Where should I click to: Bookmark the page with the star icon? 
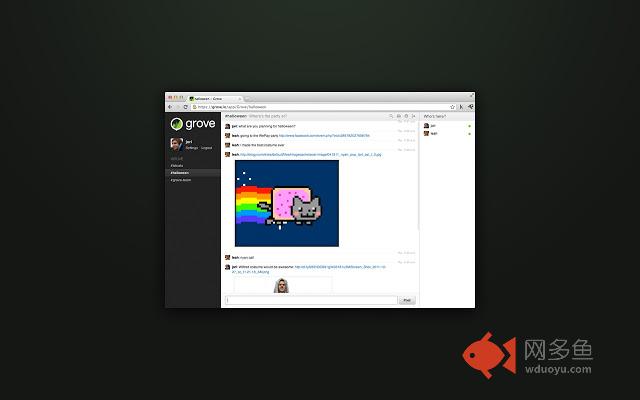(x=452, y=106)
